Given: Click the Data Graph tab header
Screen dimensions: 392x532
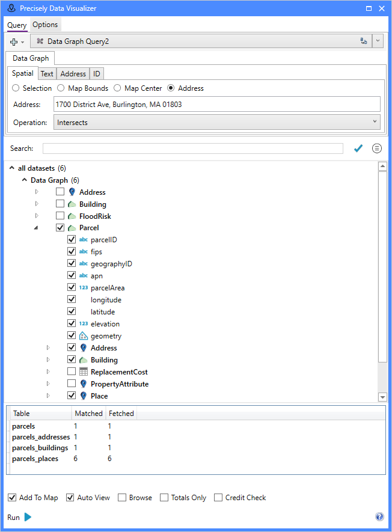Looking at the screenshot, I should coord(31,58).
